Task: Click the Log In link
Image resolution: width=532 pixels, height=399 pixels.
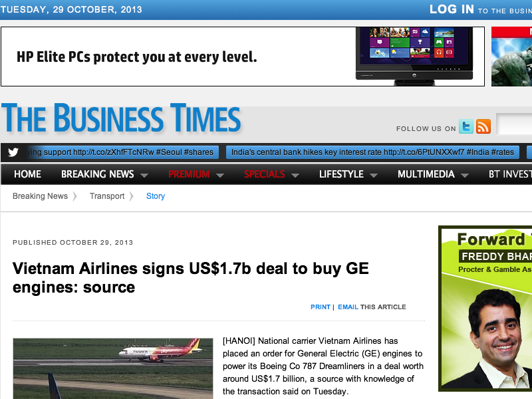Action: [452, 9]
